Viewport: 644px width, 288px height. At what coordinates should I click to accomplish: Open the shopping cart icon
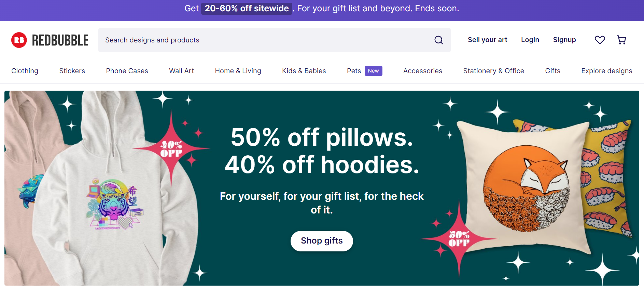click(x=621, y=40)
